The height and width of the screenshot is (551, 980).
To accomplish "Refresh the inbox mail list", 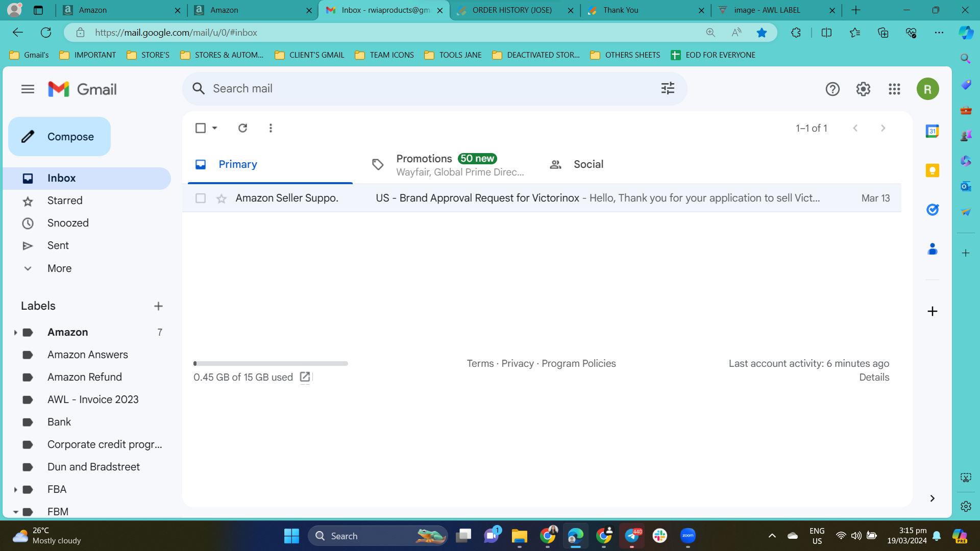I will (x=243, y=128).
